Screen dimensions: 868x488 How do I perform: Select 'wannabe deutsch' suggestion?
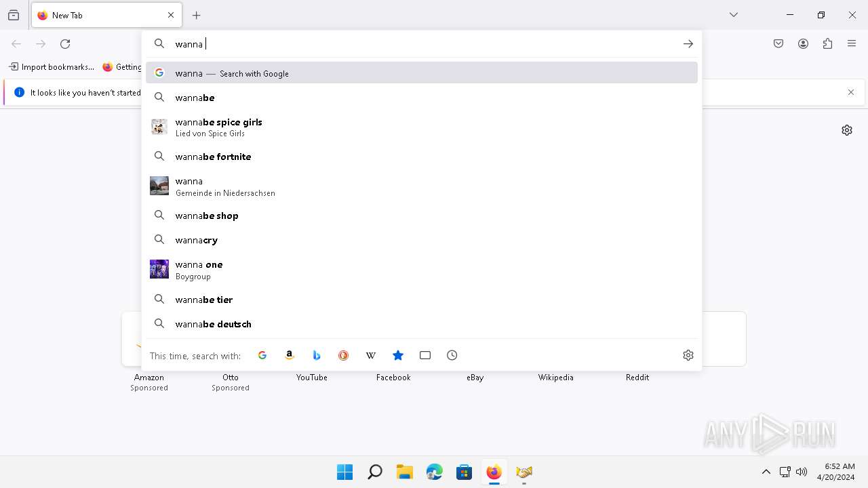(422, 324)
